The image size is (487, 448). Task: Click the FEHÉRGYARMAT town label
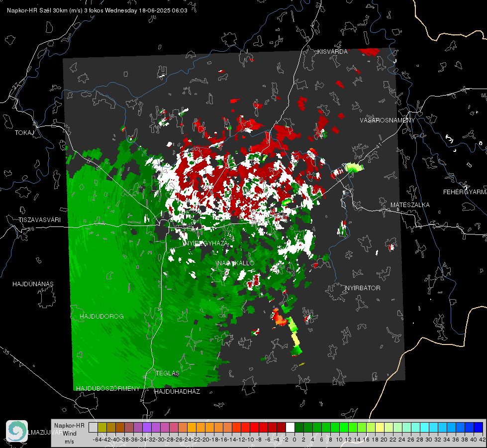[465, 192]
